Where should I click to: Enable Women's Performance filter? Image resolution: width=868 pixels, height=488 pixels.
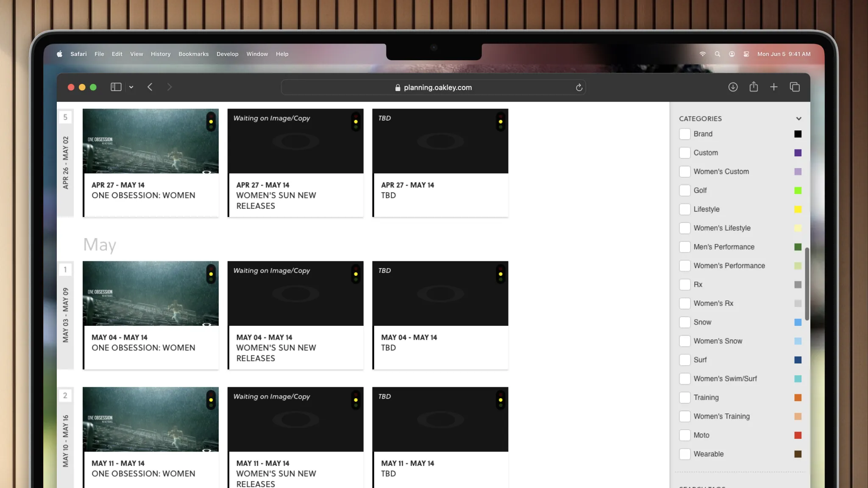[x=684, y=266]
